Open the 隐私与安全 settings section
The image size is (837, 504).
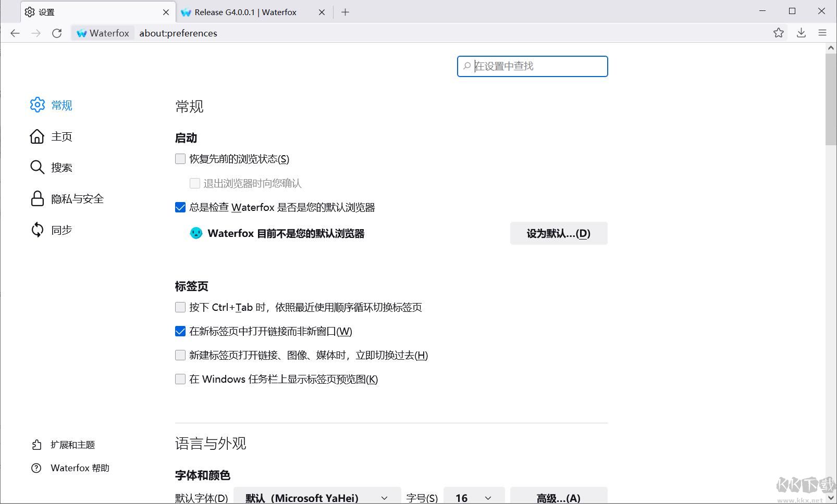pyautogui.click(x=77, y=198)
